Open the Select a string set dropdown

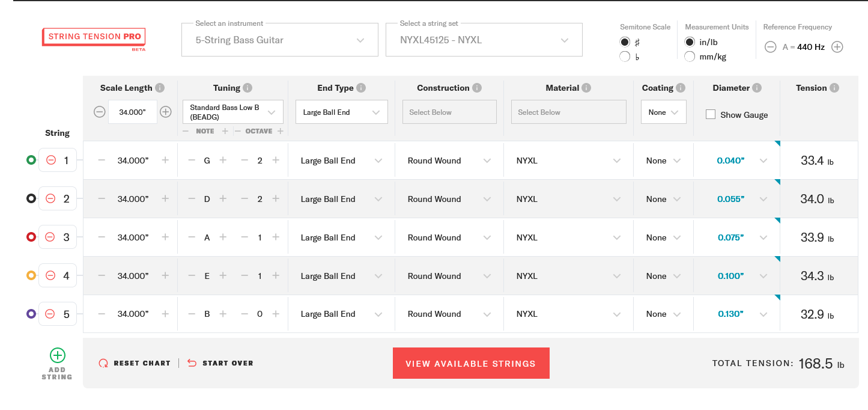coord(484,40)
